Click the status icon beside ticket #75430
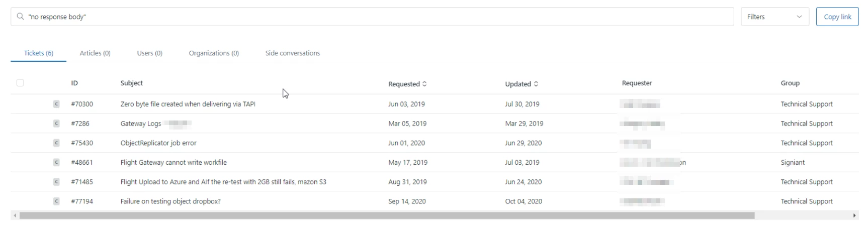The height and width of the screenshot is (236, 868). tap(56, 143)
